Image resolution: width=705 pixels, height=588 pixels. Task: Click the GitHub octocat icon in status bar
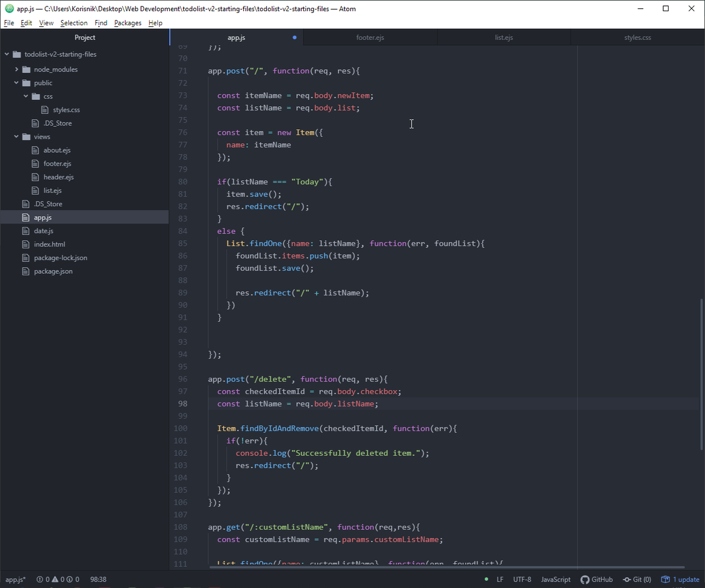585,579
